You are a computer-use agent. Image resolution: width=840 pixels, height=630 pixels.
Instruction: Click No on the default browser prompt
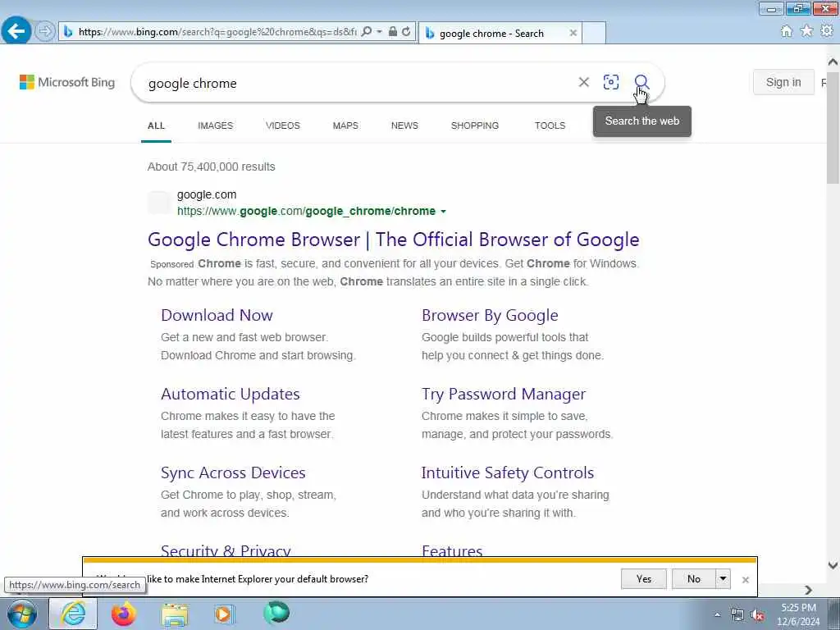coord(694,579)
